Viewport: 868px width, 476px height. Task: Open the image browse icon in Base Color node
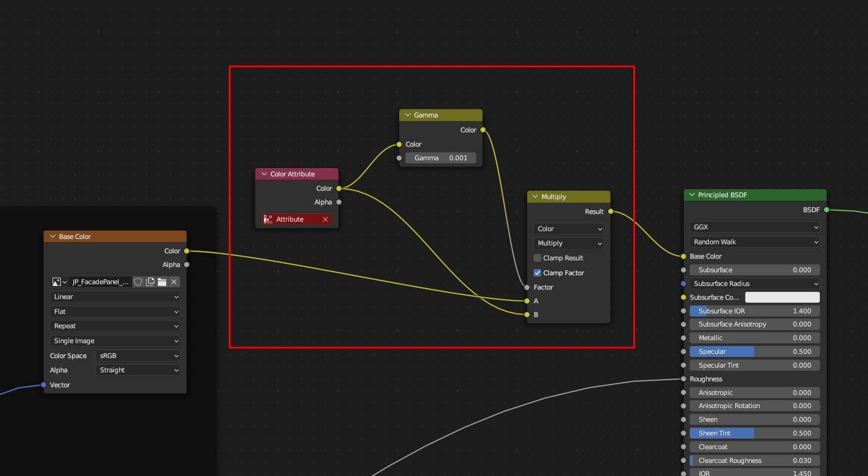tap(59, 282)
